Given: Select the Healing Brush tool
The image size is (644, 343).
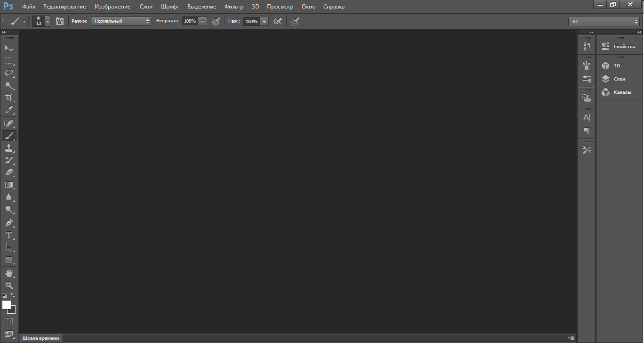Looking at the screenshot, I should (x=9, y=123).
